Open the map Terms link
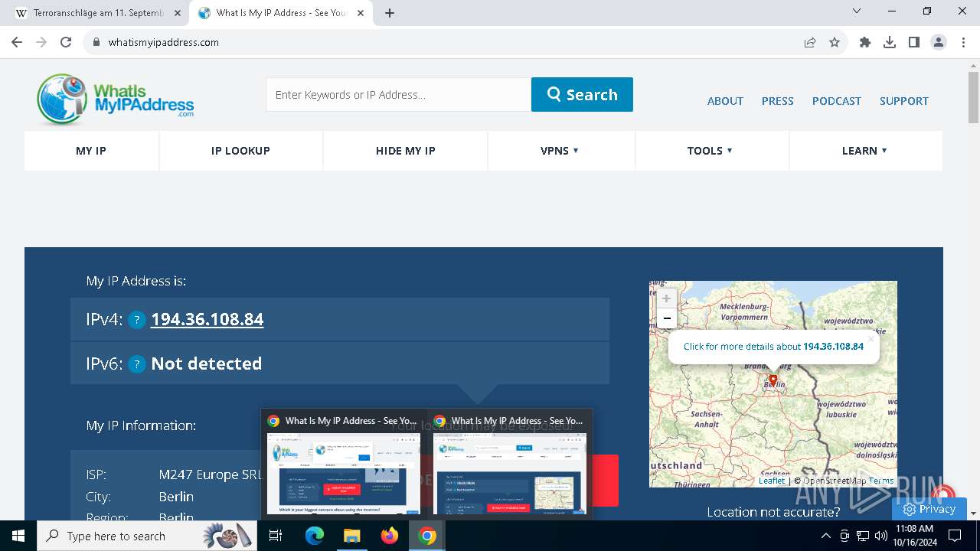This screenshot has width=980, height=551. point(881,481)
